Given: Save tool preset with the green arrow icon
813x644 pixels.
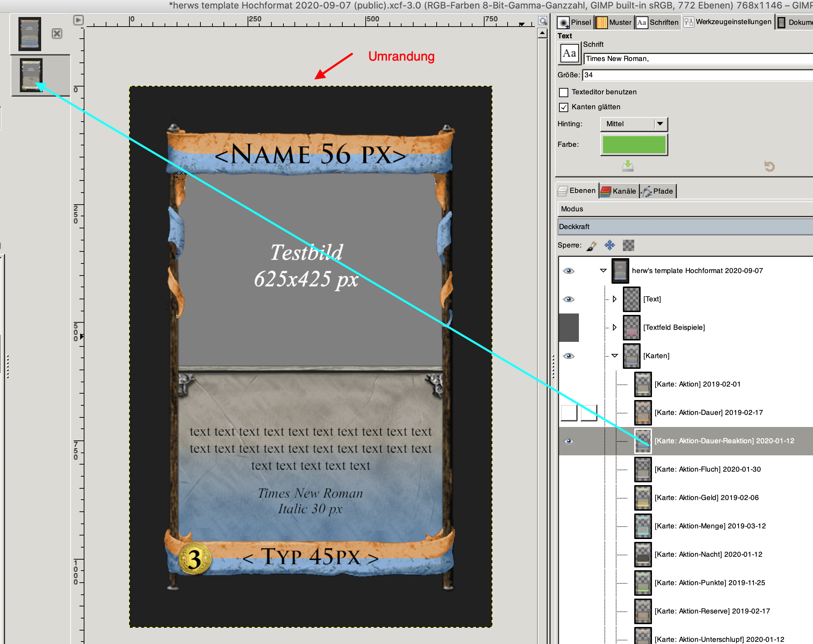Looking at the screenshot, I should [628, 166].
